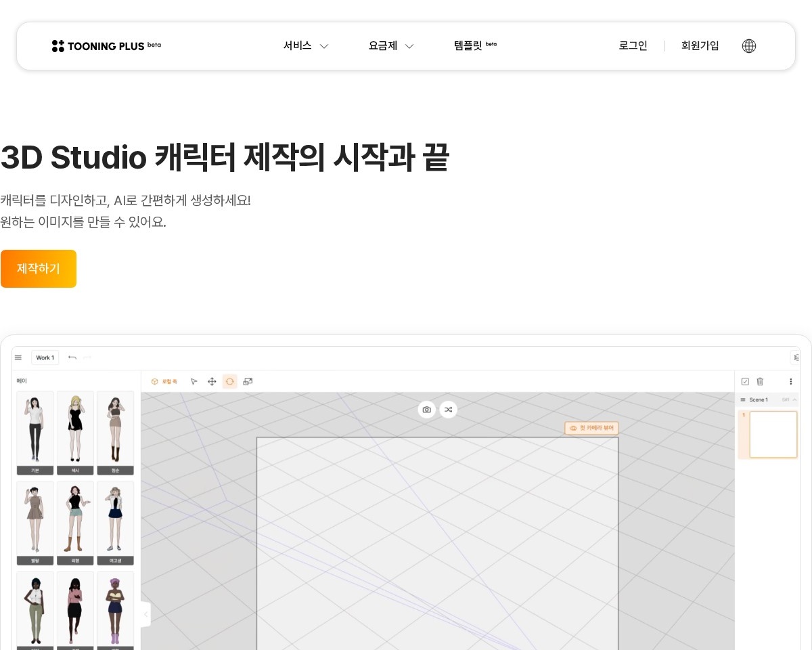812x650 pixels.
Task: Select the 외향 character thumbnail
Action: pyautogui.click(x=75, y=523)
